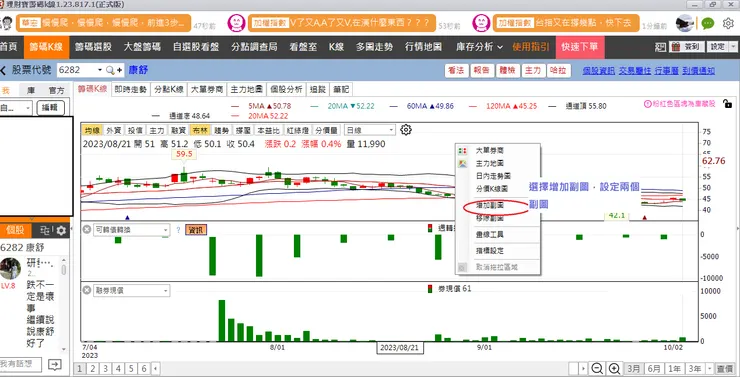
Task: Open the green chat bubble icon
Action: coord(707,23)
